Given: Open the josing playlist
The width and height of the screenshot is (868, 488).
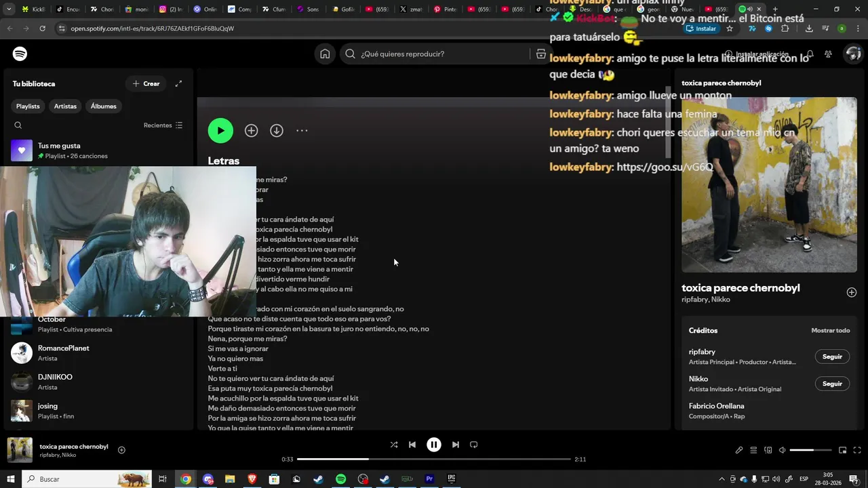Looking at the screenshot, I should [x=97, y=411].
